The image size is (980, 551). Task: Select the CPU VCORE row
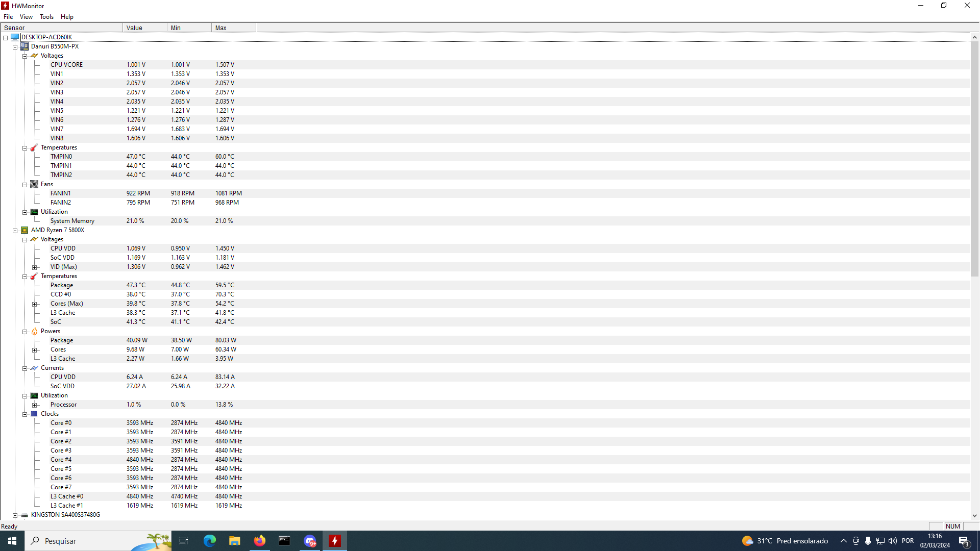coord(485,65)
